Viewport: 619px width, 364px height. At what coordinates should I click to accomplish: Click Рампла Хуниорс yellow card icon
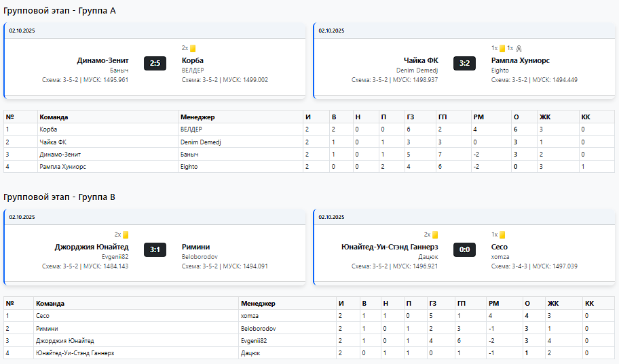pyautogui.click(x=502, y=49)
